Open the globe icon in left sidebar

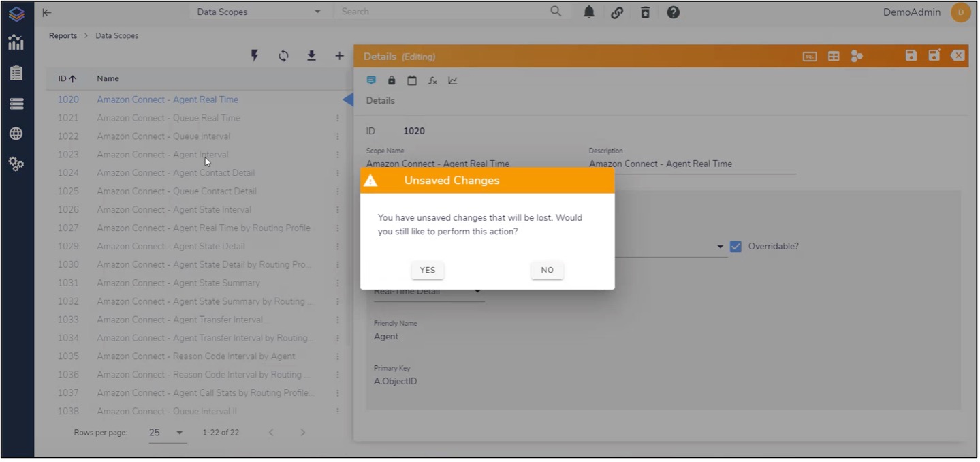point(16,134)
